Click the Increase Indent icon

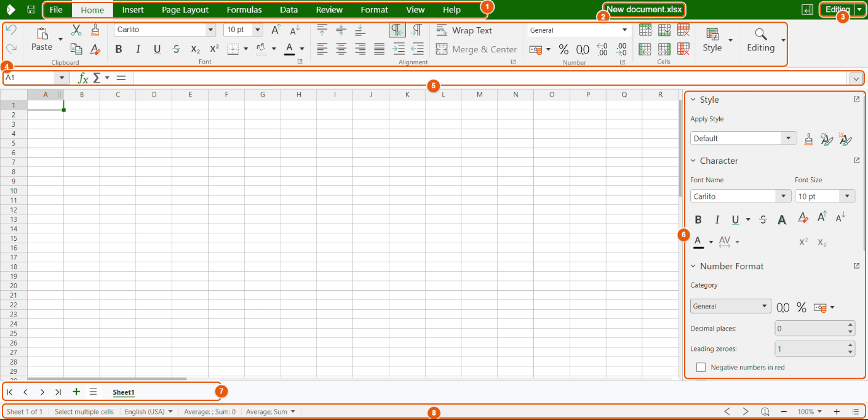[x=399, y=49]
